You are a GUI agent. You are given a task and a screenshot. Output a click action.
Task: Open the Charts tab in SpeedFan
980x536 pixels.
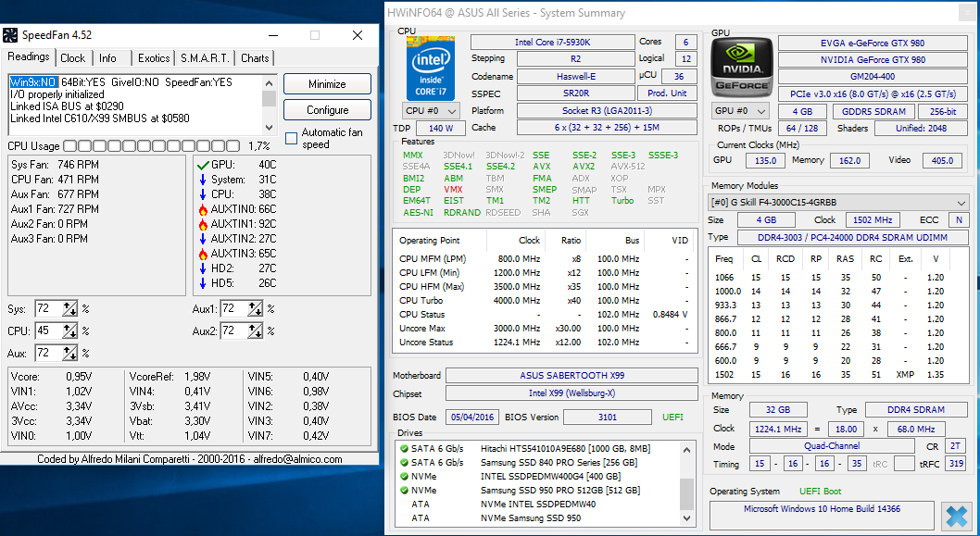coord(255,58)
